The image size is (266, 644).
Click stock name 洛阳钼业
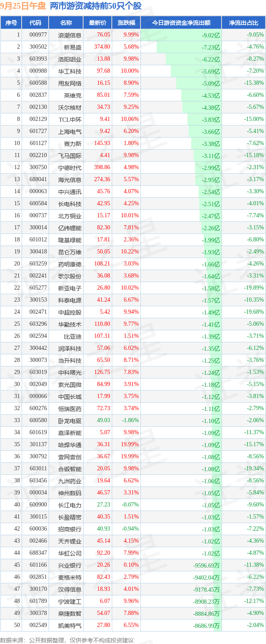click(x=70, y=59)
